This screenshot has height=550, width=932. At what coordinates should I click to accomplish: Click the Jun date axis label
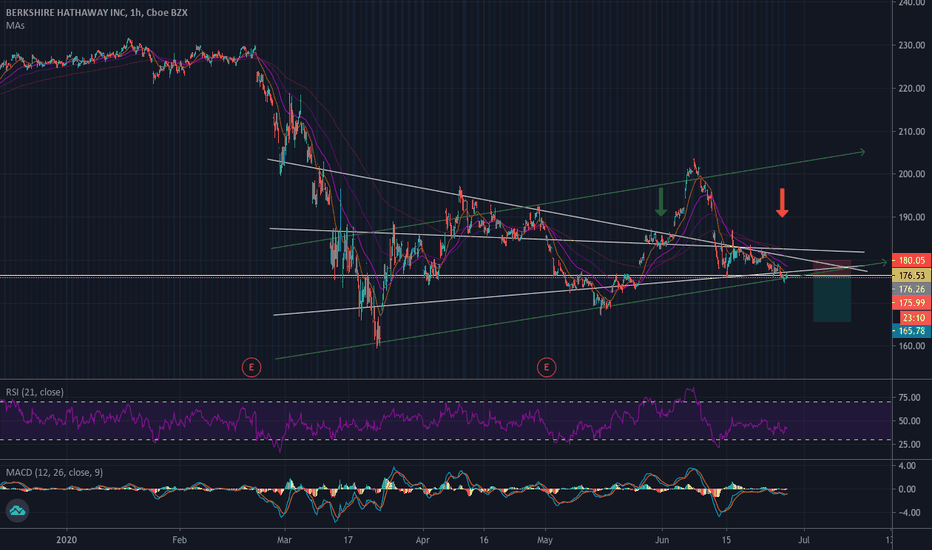662,540
